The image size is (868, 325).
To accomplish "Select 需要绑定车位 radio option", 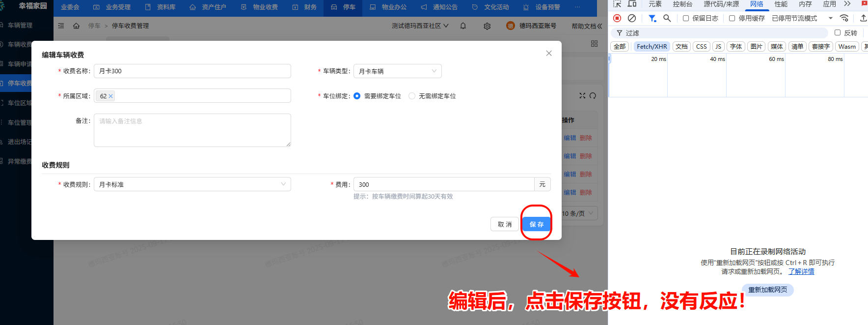I will pos(357,96).
